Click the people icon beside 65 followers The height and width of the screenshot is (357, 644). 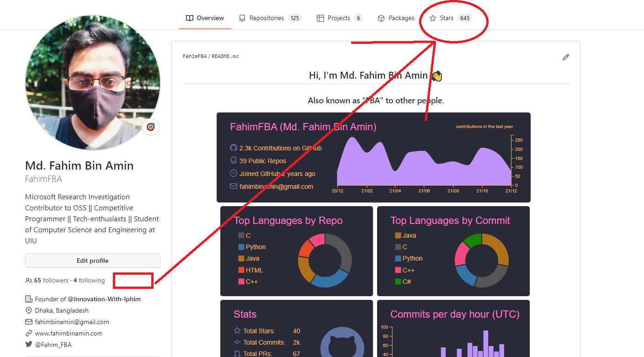pos(29,281)
